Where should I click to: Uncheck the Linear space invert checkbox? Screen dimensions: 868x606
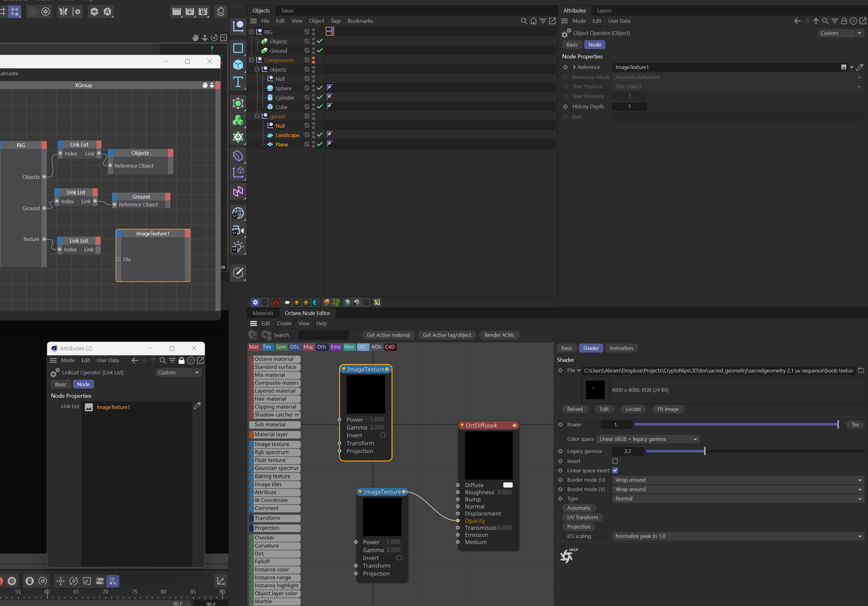tap(615, 471)
